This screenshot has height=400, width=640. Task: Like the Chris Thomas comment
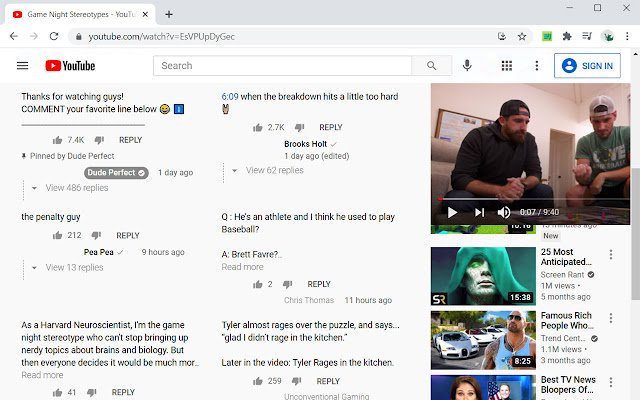click(x=258, y=284)
